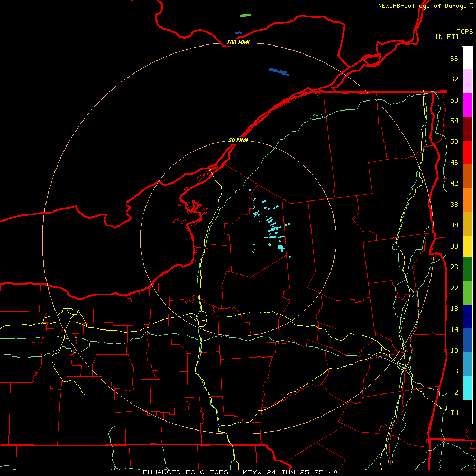Click the medium blue 10-14 kft swatch

[x=467, y=340]
